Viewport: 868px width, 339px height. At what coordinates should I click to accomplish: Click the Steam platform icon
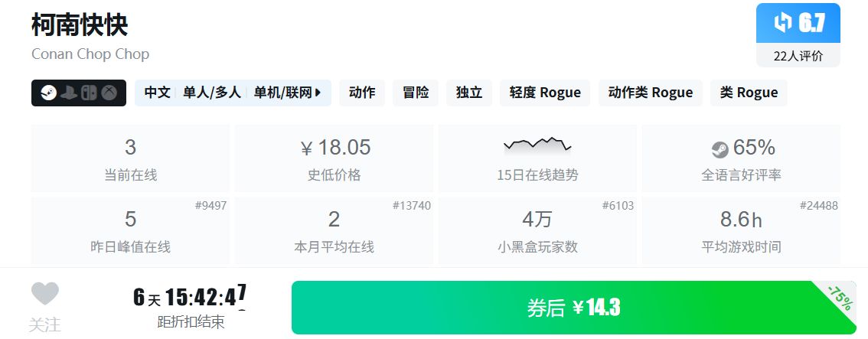pos(48,93)
